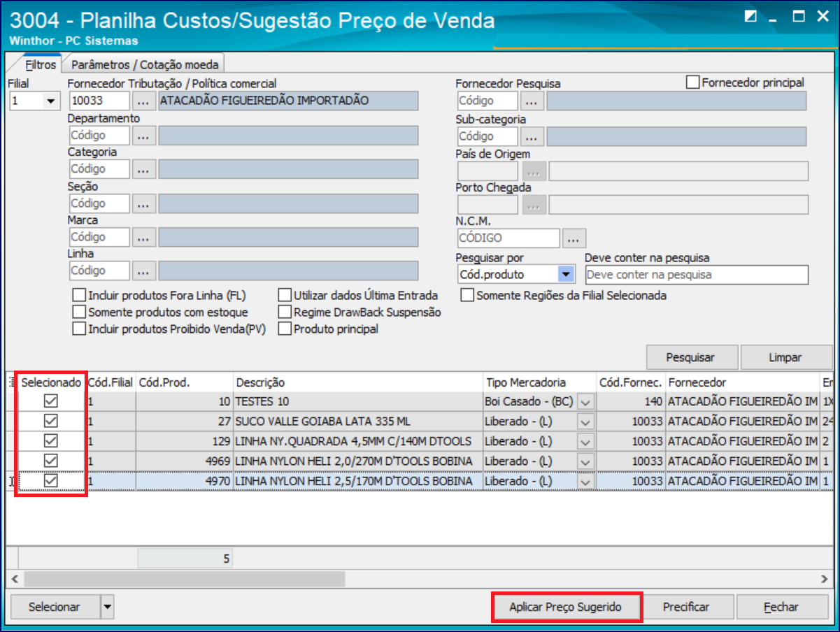
Task: Uncheck Selecionado for product 4969 row
Action: point(51,461)
